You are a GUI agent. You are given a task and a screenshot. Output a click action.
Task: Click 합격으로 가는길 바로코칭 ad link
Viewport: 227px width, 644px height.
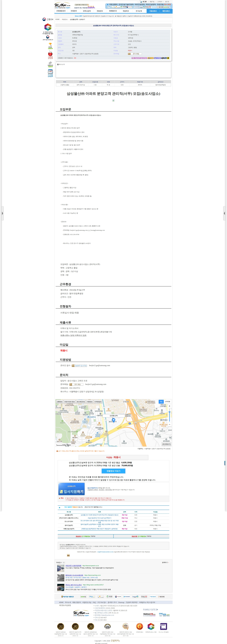(74, 575)
